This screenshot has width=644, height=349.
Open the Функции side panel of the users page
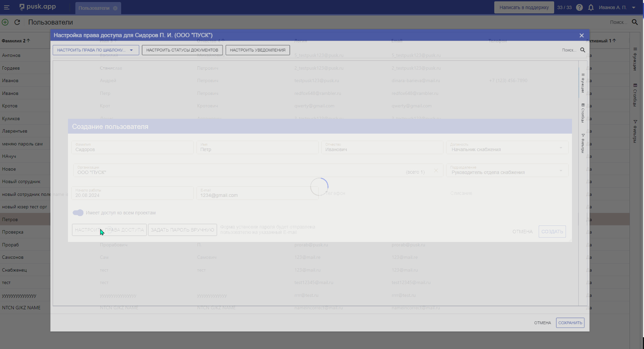tap(635, 59)
